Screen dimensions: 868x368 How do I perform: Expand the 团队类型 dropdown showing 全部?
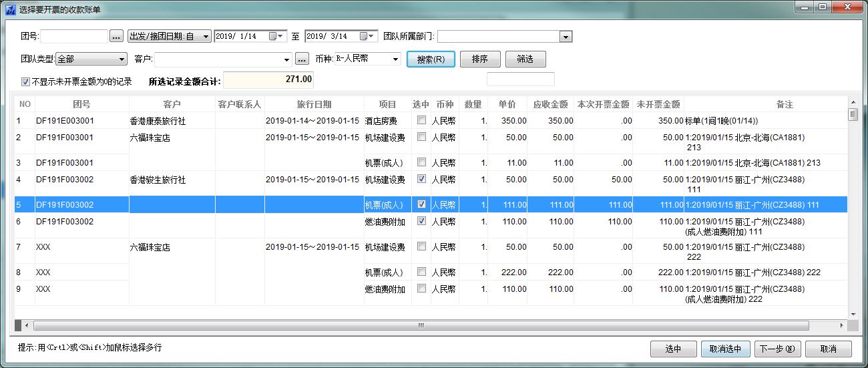tap(122, 59)
